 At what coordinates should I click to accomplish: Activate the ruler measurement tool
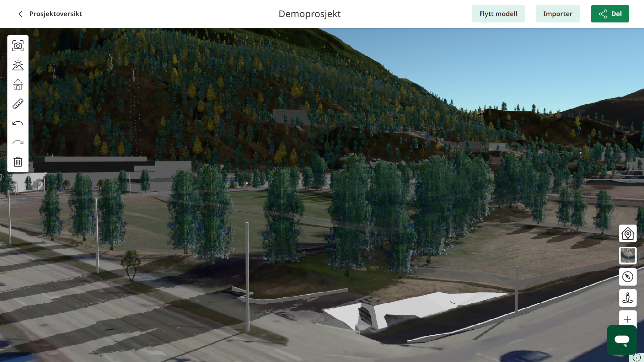(x=18, y=104)
